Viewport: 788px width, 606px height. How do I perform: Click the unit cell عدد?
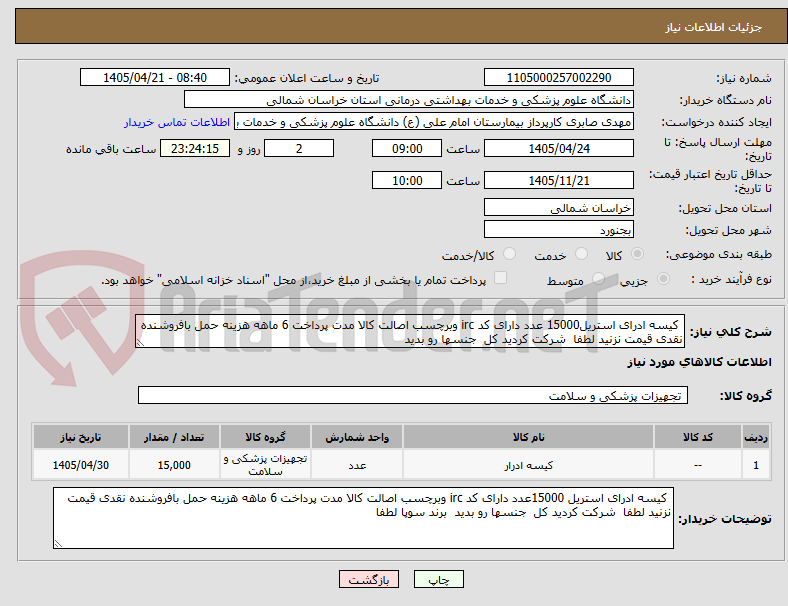coord(357,465)
